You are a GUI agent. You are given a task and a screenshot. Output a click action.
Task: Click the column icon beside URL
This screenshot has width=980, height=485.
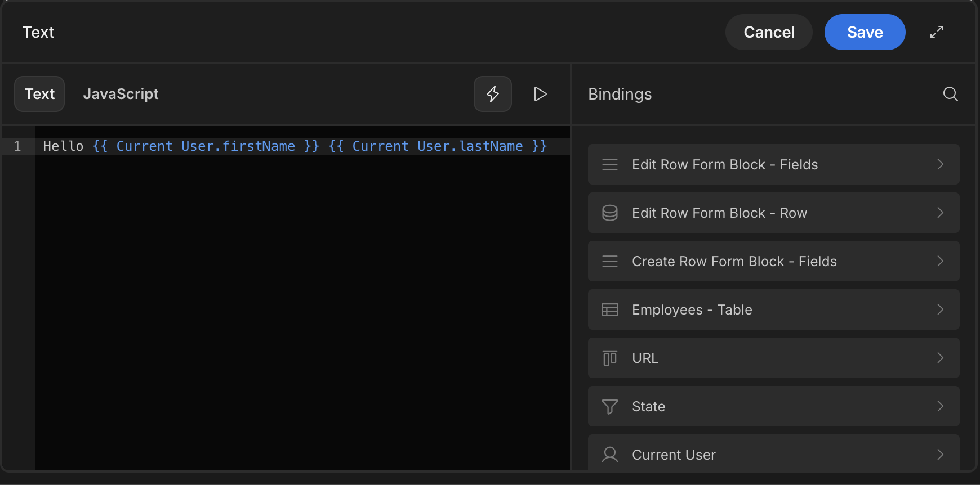[x=610, y=358]
